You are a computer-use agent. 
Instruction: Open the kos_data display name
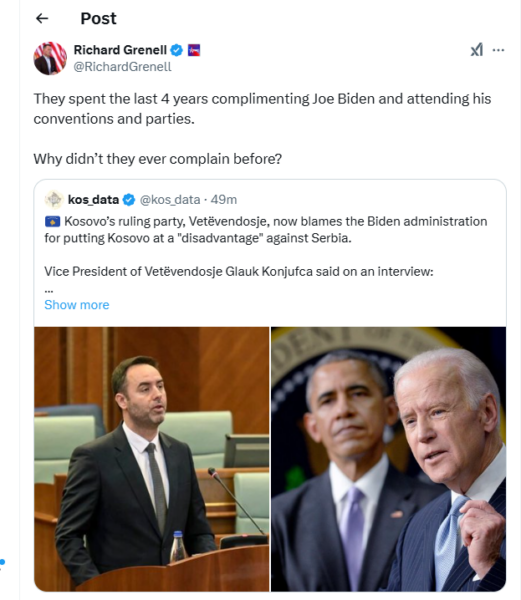(x=93, y=199)
